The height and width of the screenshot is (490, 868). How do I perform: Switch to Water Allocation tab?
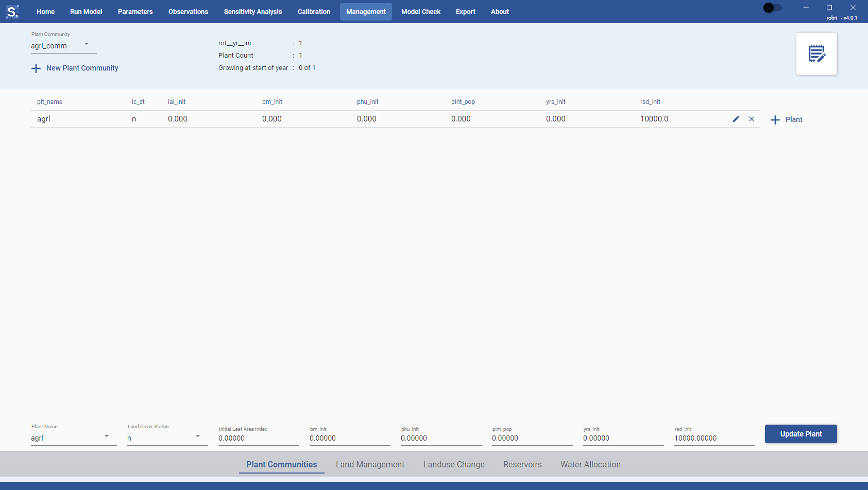click(x=590, y=464)
